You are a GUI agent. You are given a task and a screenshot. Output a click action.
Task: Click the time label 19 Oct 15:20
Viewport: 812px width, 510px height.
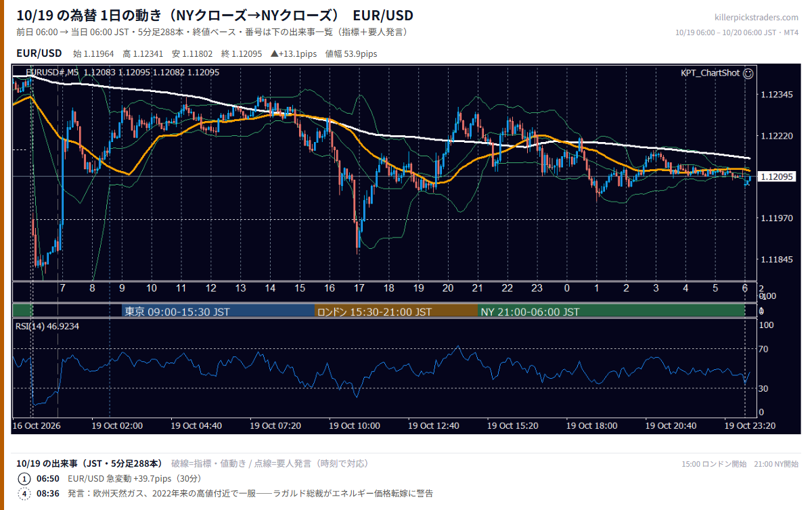pyautogui.click(x=513, y=426)
